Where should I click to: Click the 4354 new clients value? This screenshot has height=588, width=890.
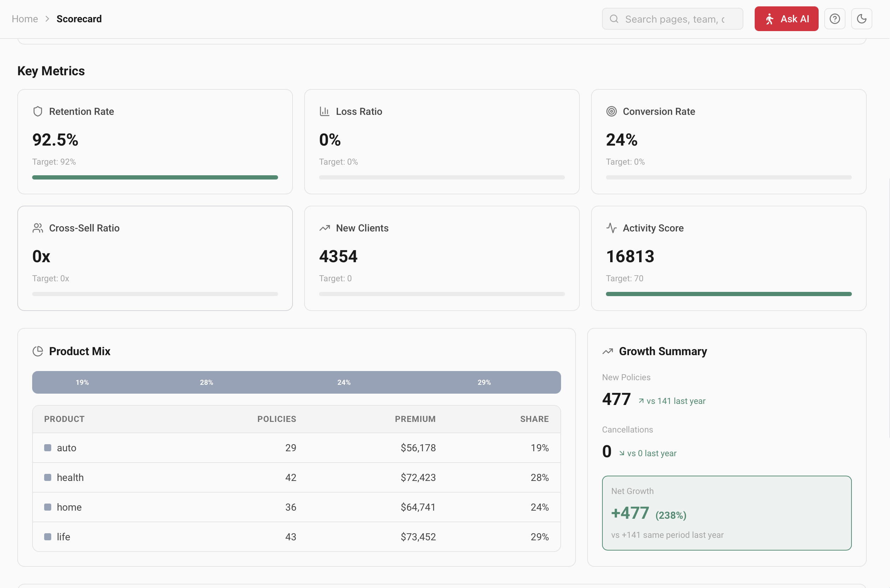point(338,257)
